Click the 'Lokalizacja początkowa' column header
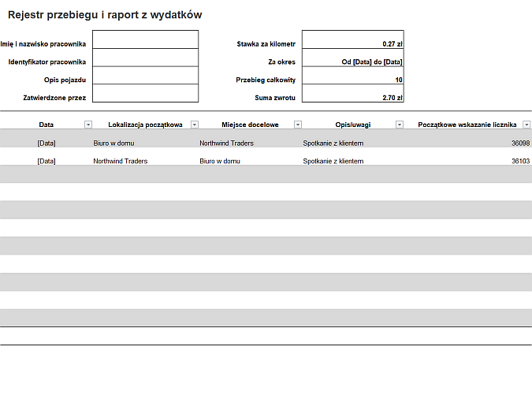This screenshot has height=410, width=532. click(x=145, y=125)
